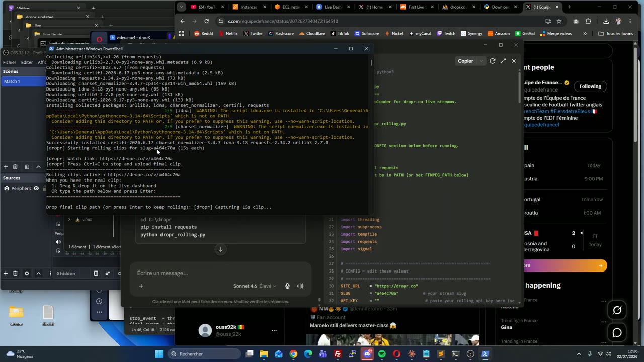644x362 pixels.
Task: Open the Amazon bookmark
Action: [499, 34]
